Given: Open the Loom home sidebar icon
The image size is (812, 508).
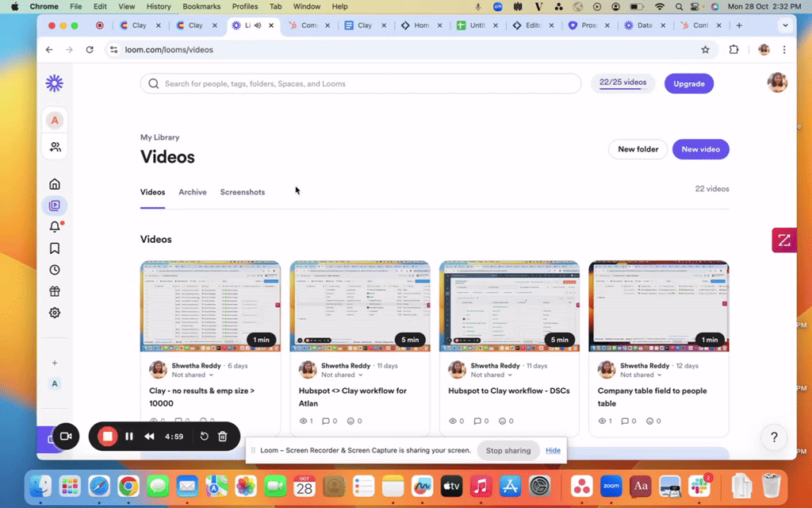Looking at the screenshot, I should pyautogui.click(x=55, y=184).
